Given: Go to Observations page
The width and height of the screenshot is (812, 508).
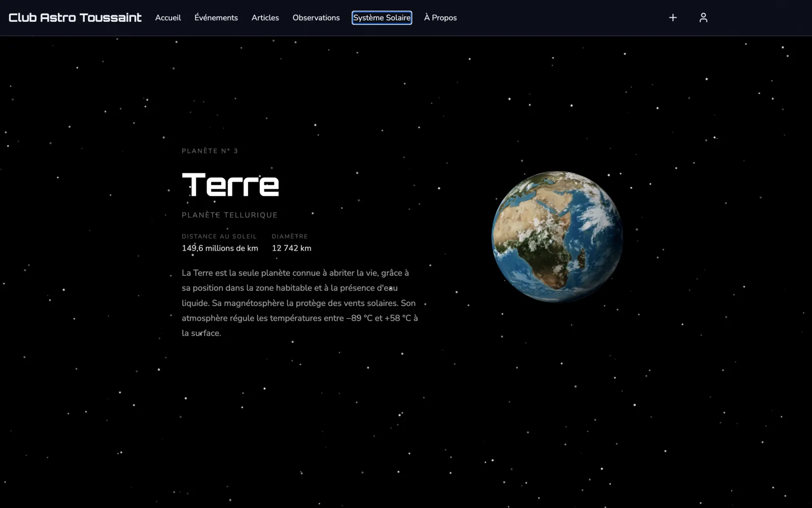Looking at the screenshot, I should [x=316, y=18].
